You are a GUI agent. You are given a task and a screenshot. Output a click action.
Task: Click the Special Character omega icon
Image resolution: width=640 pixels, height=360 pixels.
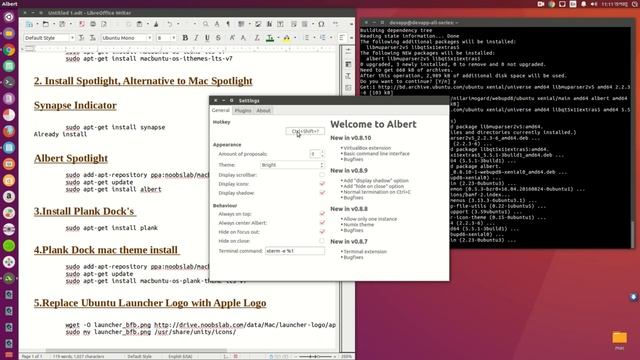pos(321,24)
